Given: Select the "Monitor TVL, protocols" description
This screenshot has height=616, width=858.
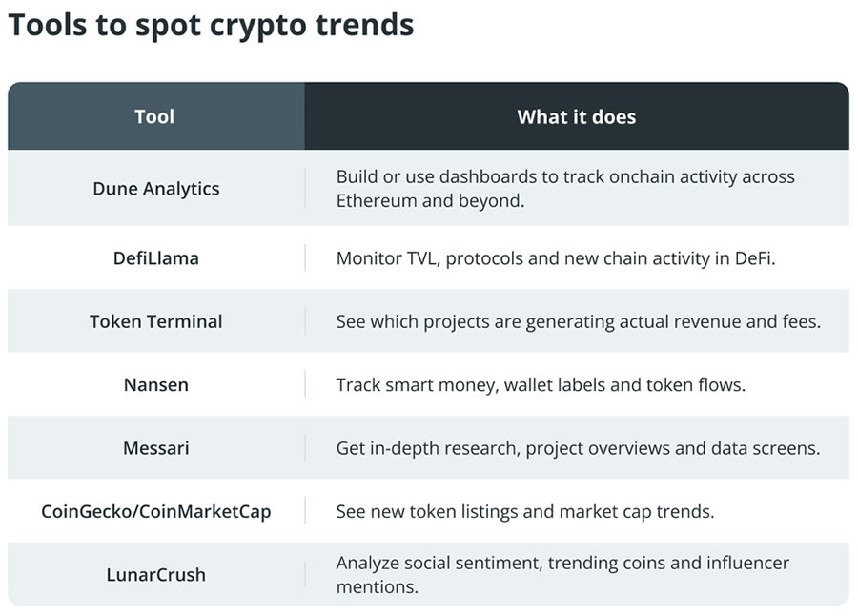Looking at the screenshot, I should tap(556, 257).
